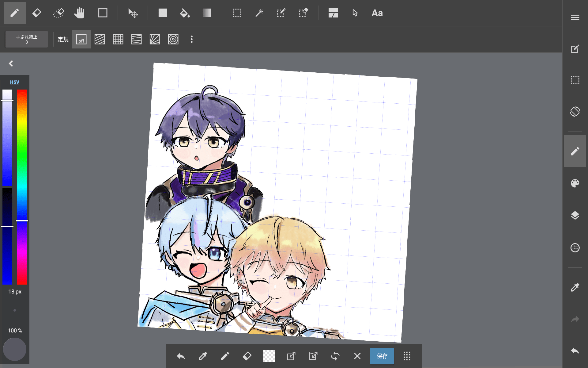Open the selection menu in right sidebar
The image size is (588, 368).
(575, 80)
